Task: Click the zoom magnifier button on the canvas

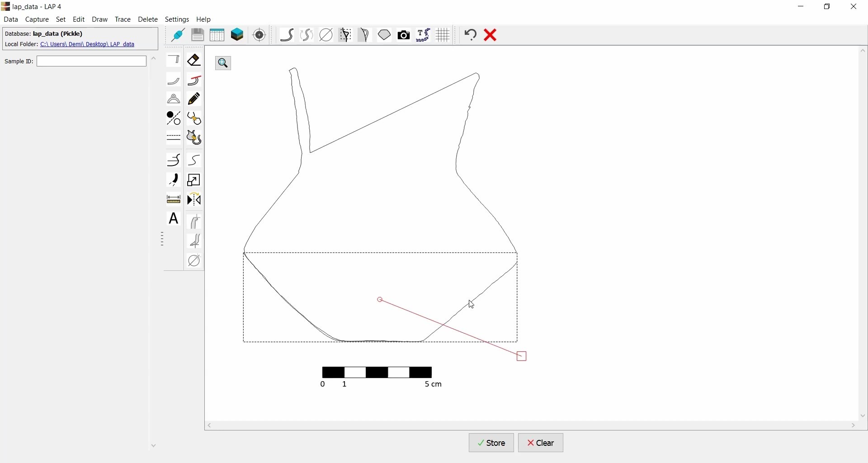Action: tap(224, 63)
